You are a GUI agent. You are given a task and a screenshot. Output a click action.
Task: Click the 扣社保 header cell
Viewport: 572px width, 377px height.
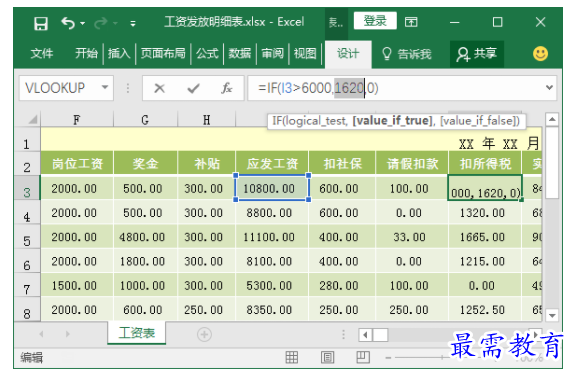pyautogui.click(x=342, y=164)
